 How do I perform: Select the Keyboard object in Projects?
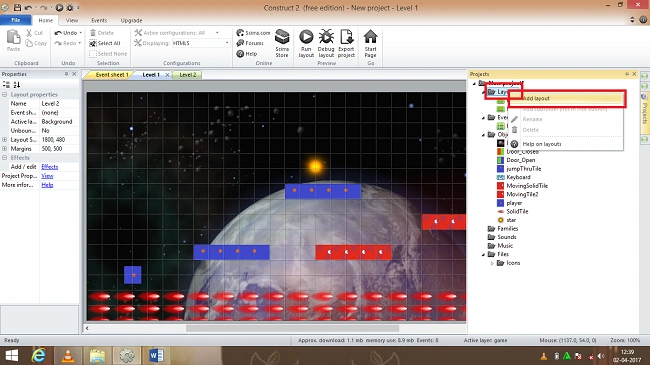[518, 177]
